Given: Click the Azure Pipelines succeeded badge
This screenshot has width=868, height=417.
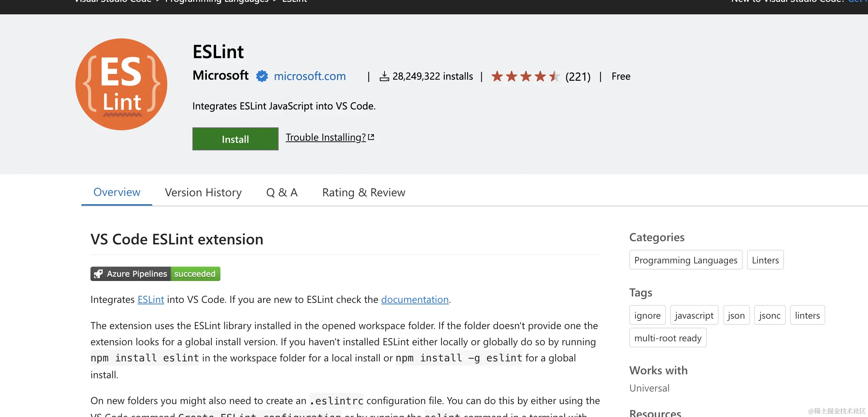Looking at the screenshot, I should pyautogui.click(x=155, y=274).
